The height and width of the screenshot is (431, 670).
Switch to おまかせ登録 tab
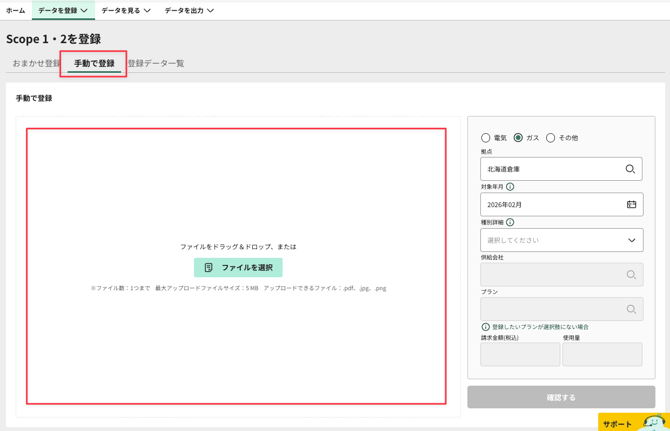[36, 64]
